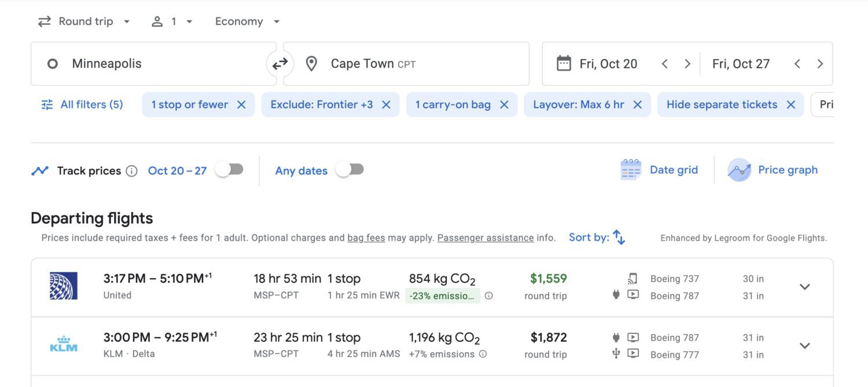This screenshot has height=387, width=868.
Task: Go to next departure date after Oct 20
Action: tap(687, 64)
